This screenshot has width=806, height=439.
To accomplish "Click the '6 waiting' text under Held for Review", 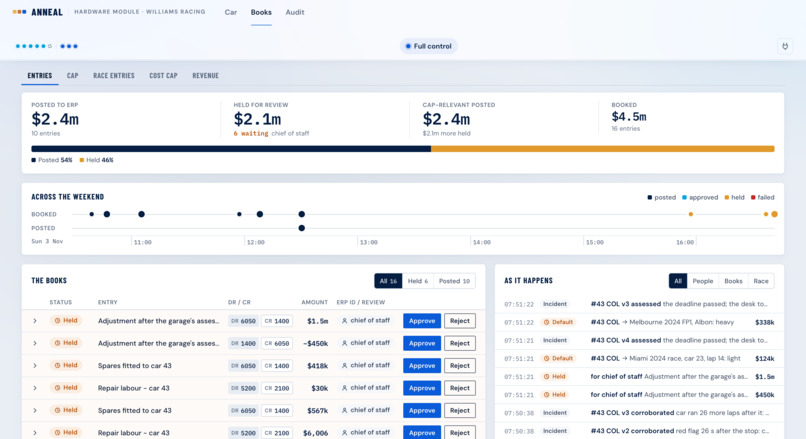I will [251, 134].
